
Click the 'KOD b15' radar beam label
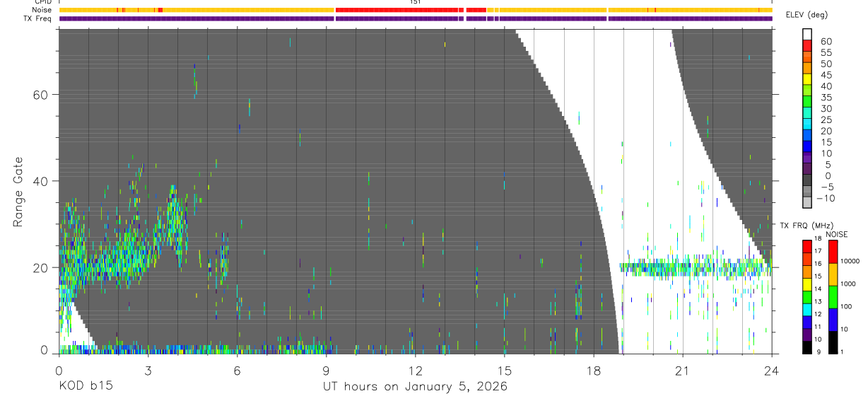pos(85,387)
